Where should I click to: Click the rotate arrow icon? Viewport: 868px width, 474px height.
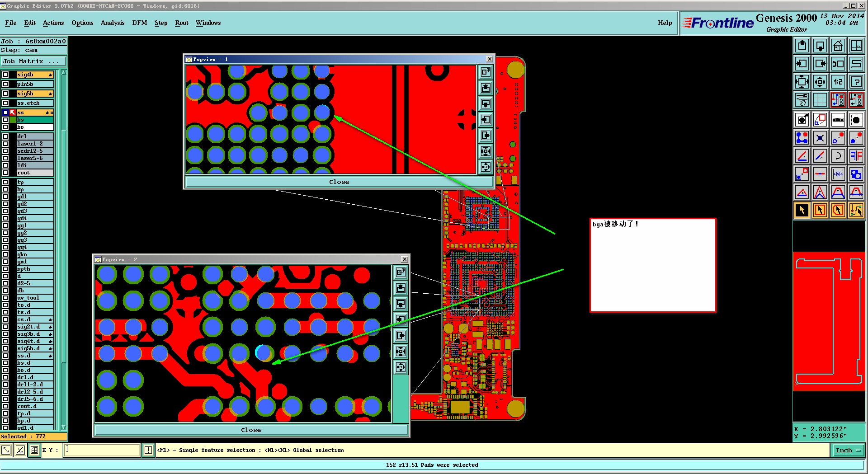[x=838, y=156]
